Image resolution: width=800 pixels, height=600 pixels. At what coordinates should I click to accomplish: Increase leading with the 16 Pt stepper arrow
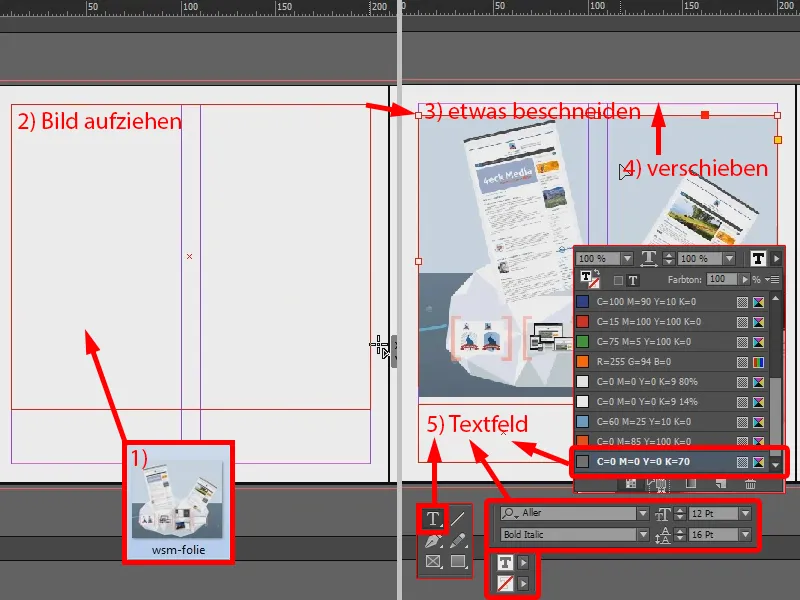pyautogui.click(x=680, y=530)
